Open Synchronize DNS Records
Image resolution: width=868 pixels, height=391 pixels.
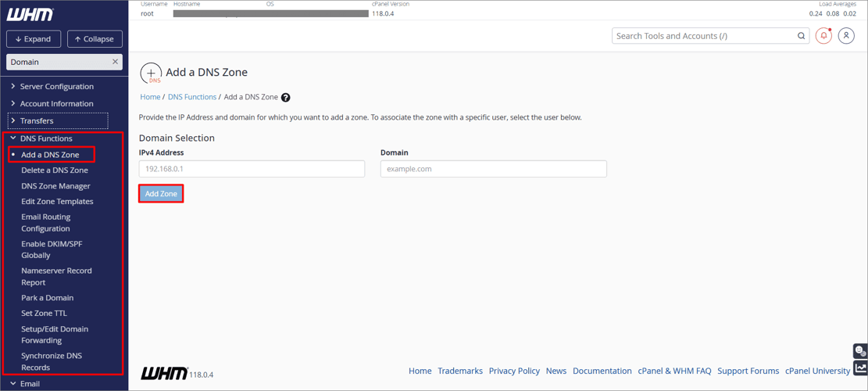pyautogui.click(x=52, y=361)
